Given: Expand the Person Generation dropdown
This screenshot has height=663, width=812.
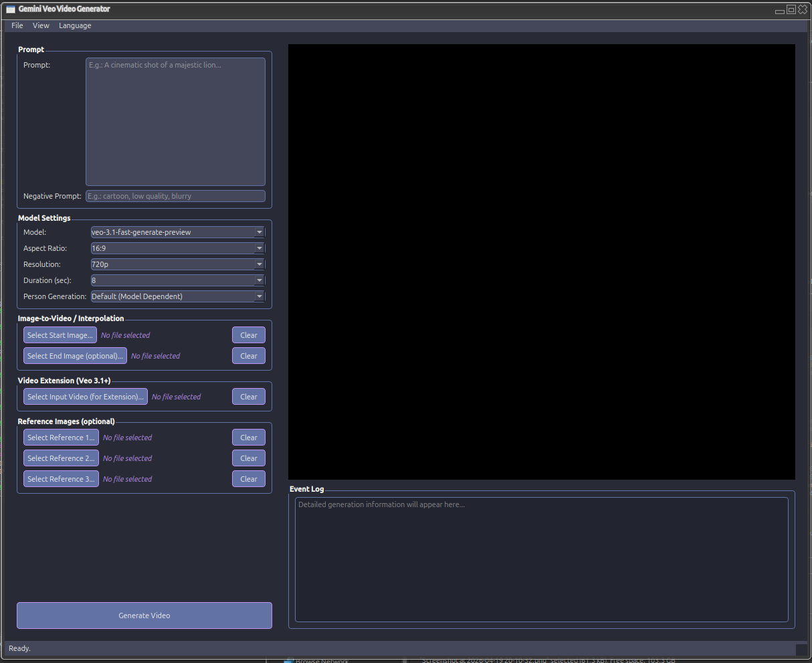Looking at the screenshot, I should click(178, 296).
